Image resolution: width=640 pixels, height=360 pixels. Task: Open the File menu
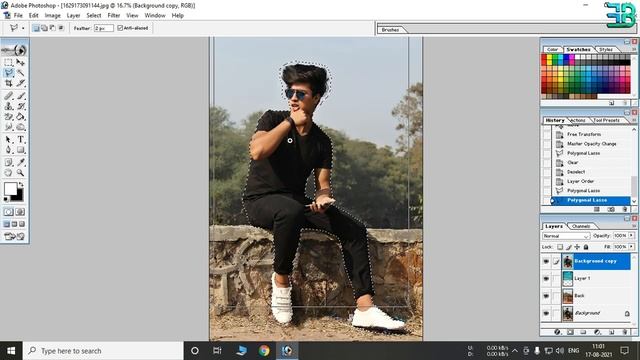pos(18,16)
